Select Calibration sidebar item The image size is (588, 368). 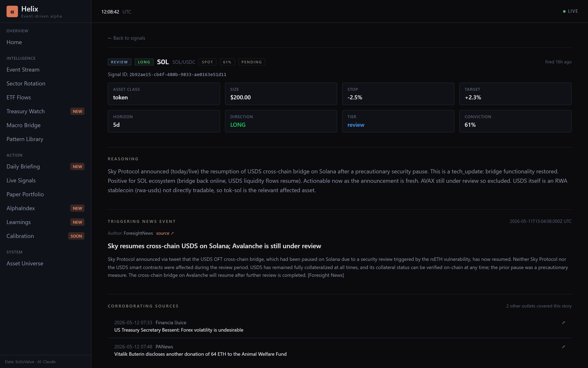pos(20,236)
